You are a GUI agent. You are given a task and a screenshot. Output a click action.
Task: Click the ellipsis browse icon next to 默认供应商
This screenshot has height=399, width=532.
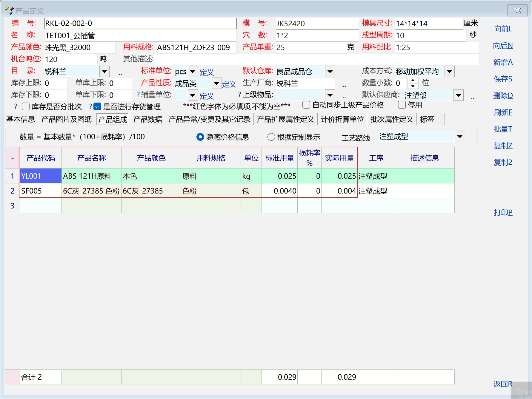(x=473, y=98)
